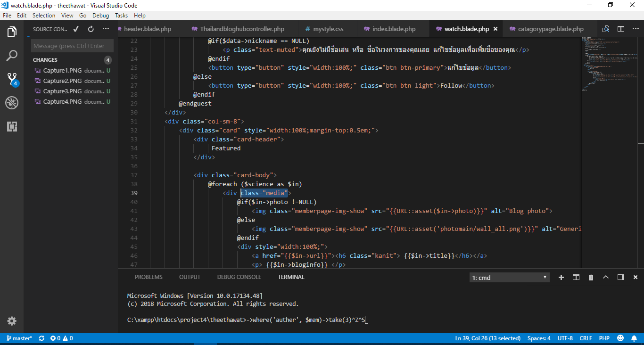Click errors count in status bar

click(56, 338)
